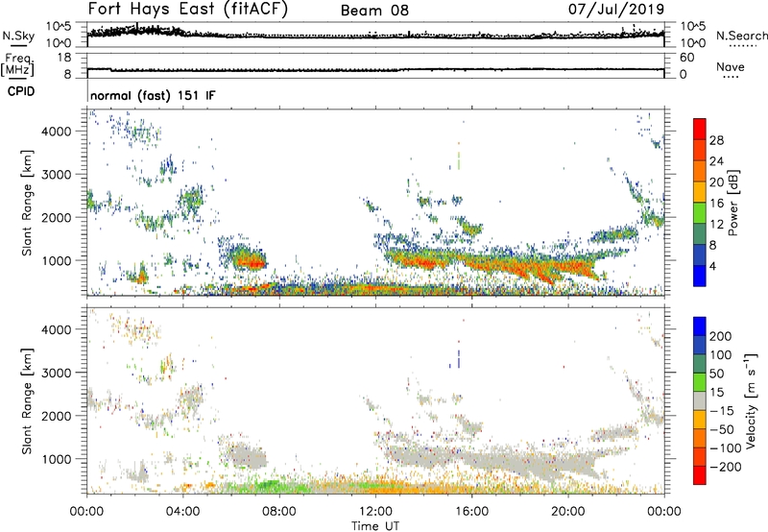Click Velocity colorbar gray segment near zero
Image resolution: width=768 pixels, height=532 pixels.
pos(700,401)
